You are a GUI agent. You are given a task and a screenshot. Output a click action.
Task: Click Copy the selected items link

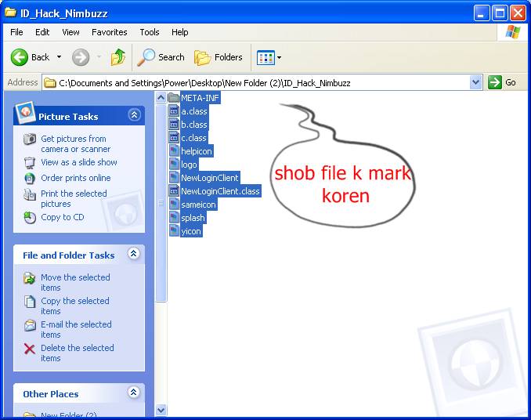click(75, 306)
